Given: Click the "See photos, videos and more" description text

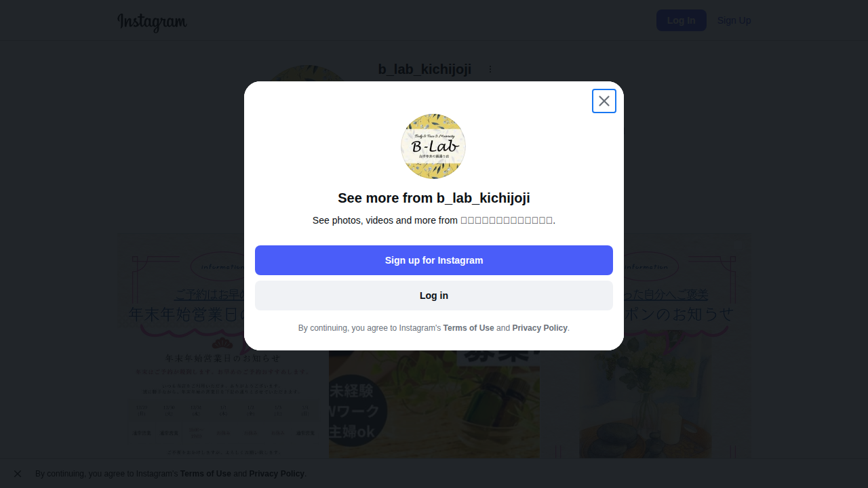Looking at the screenshot, I should (x=434, y=220).
